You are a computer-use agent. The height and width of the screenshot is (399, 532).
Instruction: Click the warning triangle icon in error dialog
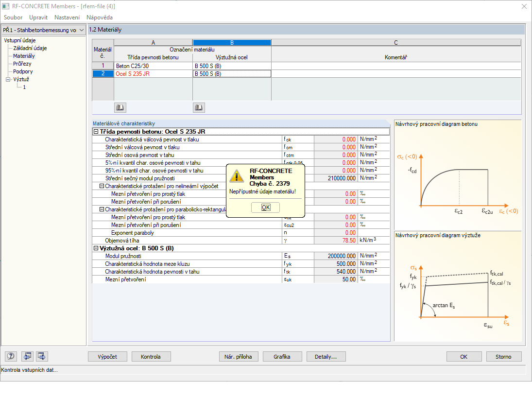pos(237,176)
